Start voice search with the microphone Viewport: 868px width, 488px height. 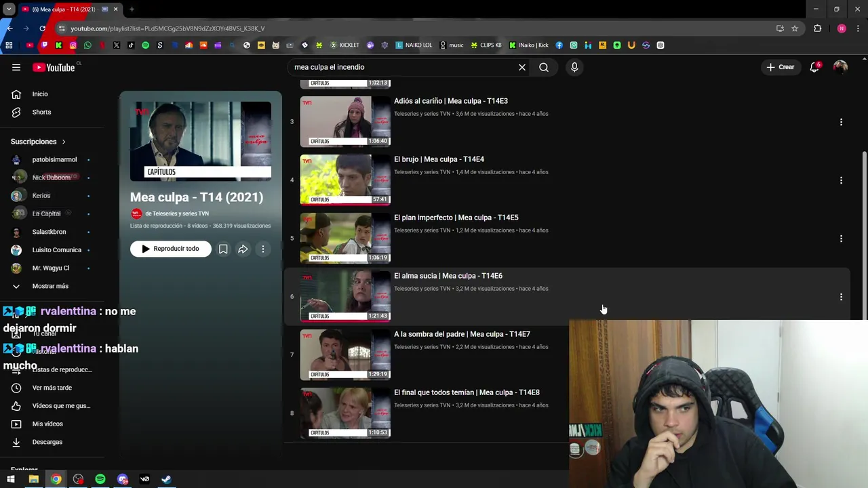click(574, 67)
